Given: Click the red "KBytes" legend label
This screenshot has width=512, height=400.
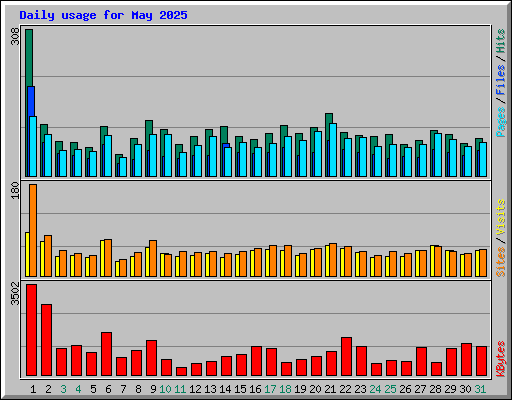Looking at the screenshot, I should click(500, 359).
